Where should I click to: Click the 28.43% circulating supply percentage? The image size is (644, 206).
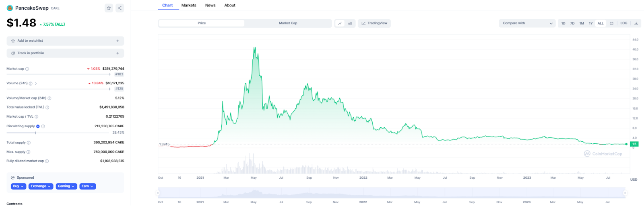click(118, 133)
